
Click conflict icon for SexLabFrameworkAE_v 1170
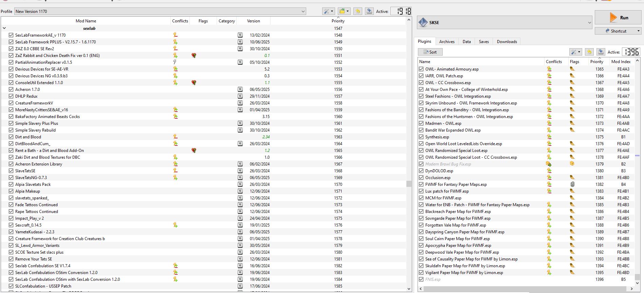click(x=175, y=35)
